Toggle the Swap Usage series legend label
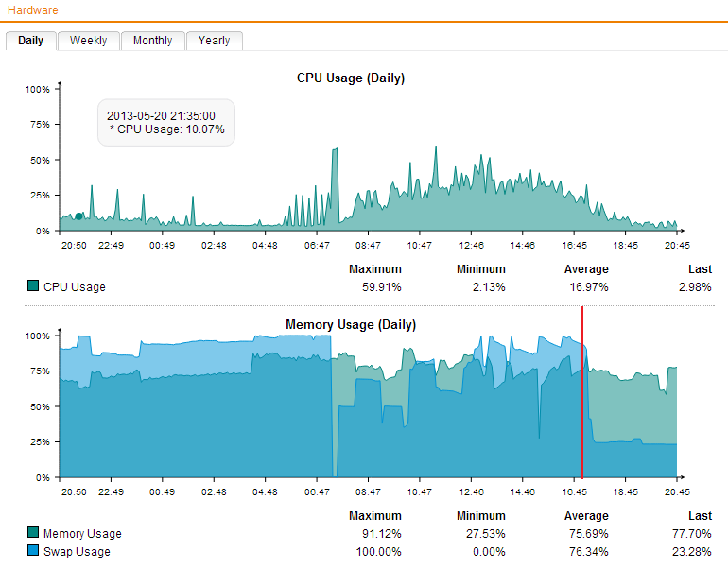This screenshot has height=569, width=728. click(77, 552)
